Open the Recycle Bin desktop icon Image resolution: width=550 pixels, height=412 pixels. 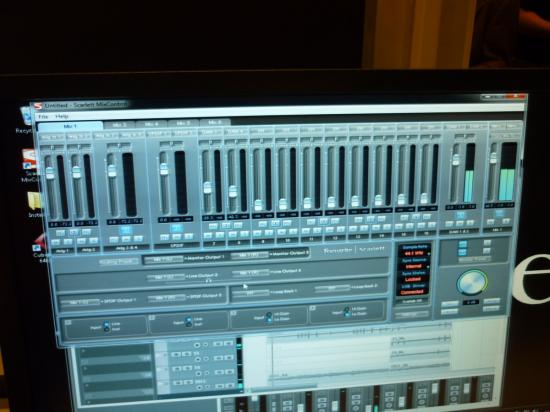[26, 116]
